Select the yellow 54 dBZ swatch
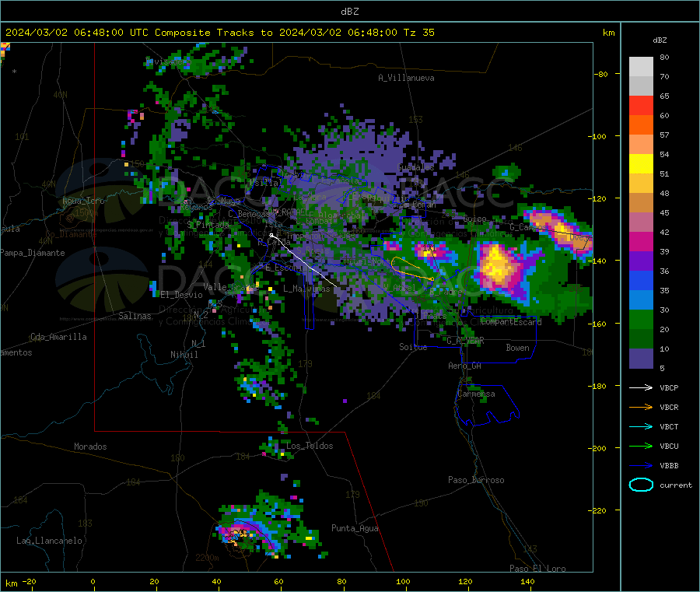 coord(641,164)
